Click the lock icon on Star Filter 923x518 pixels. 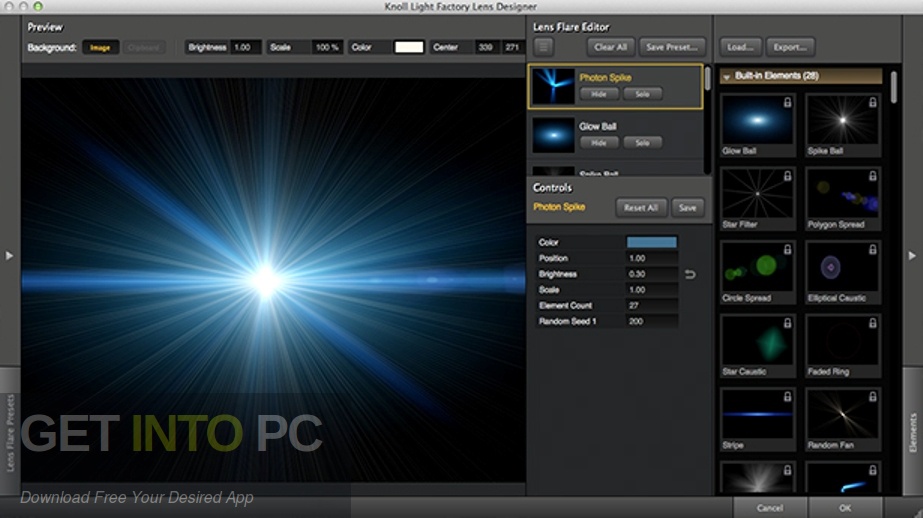(787, 176)
